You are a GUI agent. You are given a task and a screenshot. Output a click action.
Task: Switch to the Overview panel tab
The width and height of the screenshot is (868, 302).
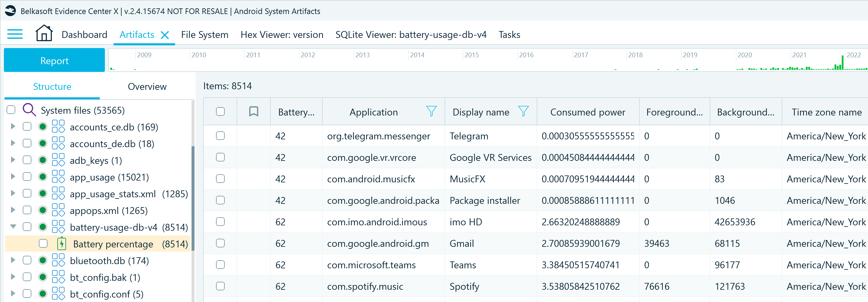tap(147, 87)
